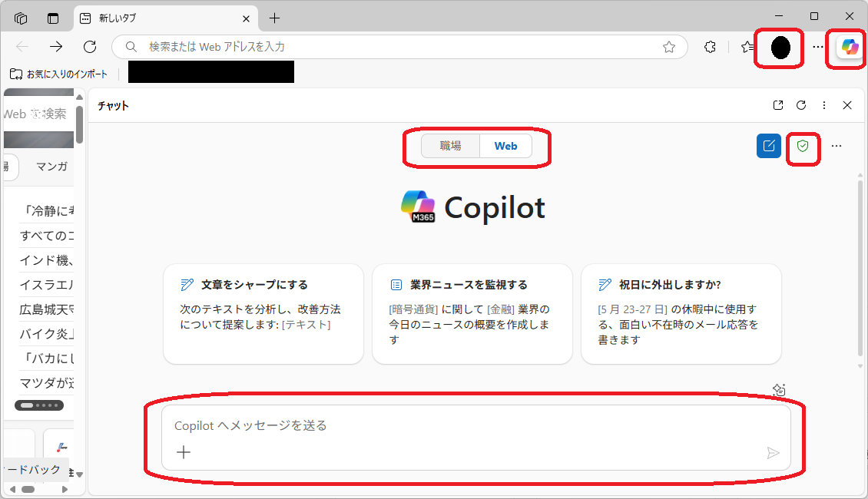Viewport: 868px width, 499px height.
Task: Choose the 祝日に外出しますか? prompt card
Action: (681, 314)
